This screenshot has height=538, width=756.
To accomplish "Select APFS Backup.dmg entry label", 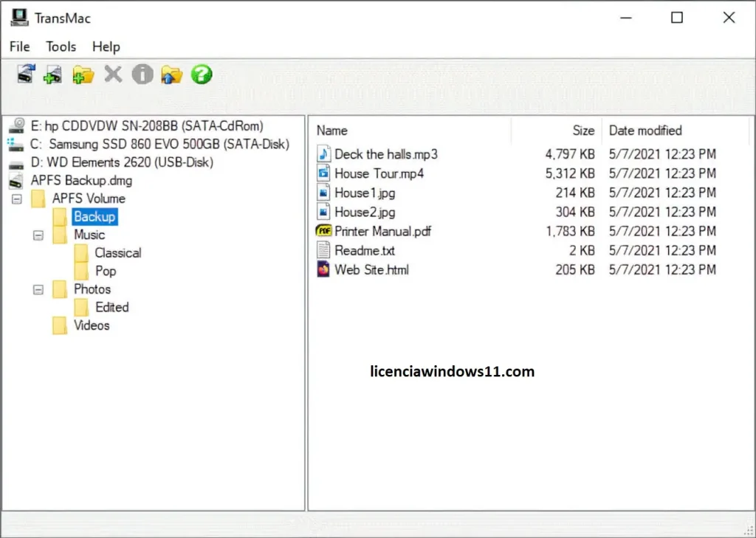I will tap(81, 181).
